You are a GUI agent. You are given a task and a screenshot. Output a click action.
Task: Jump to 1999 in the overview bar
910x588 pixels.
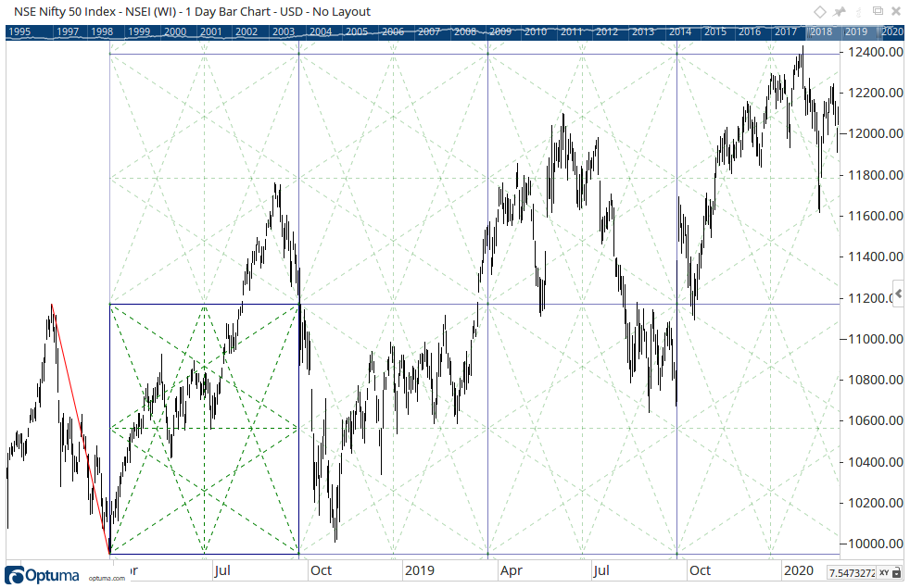pyautogui.click(x=139, y=31)
